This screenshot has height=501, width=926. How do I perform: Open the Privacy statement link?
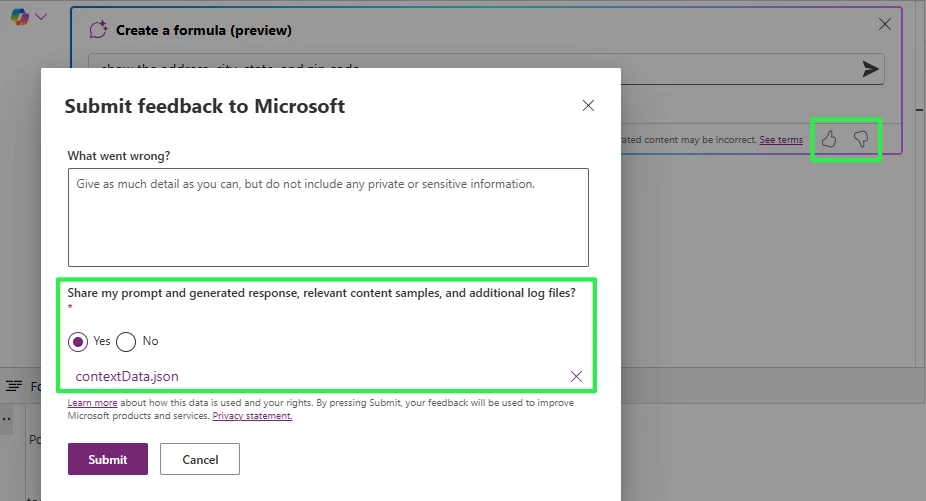pyautogui.click(x=252, y=415)
